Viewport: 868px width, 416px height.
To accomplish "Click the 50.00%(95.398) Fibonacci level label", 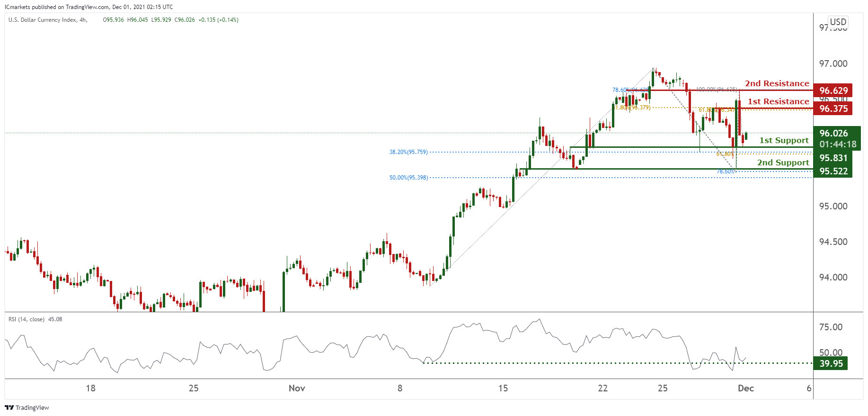I will pos(408,178).
